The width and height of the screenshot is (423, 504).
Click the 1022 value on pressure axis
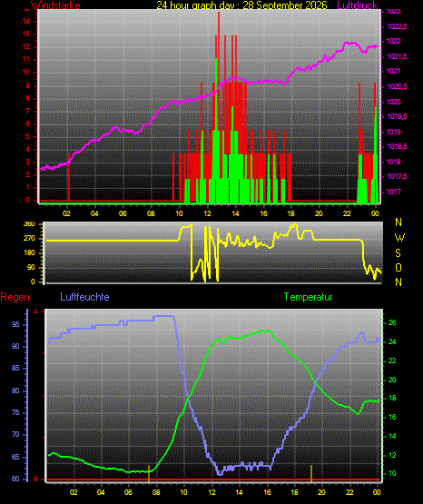pyautogui.click(x=393, y=41)
